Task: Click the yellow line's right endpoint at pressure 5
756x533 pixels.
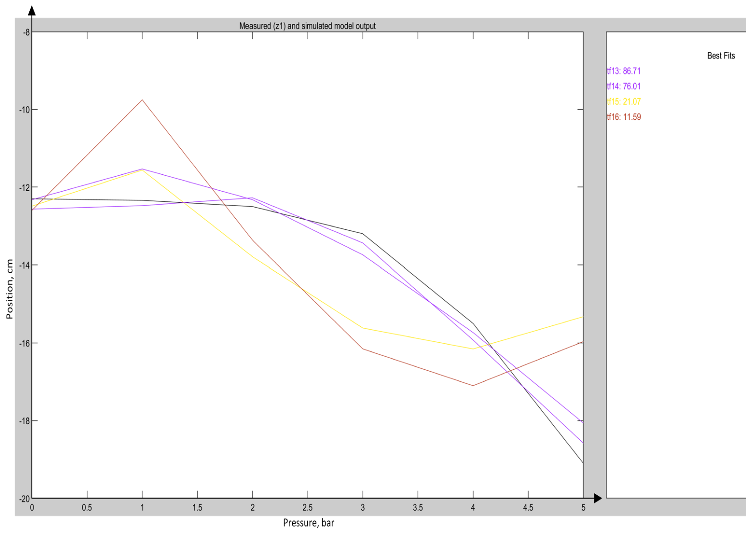Action: click(x=583, y=317)
